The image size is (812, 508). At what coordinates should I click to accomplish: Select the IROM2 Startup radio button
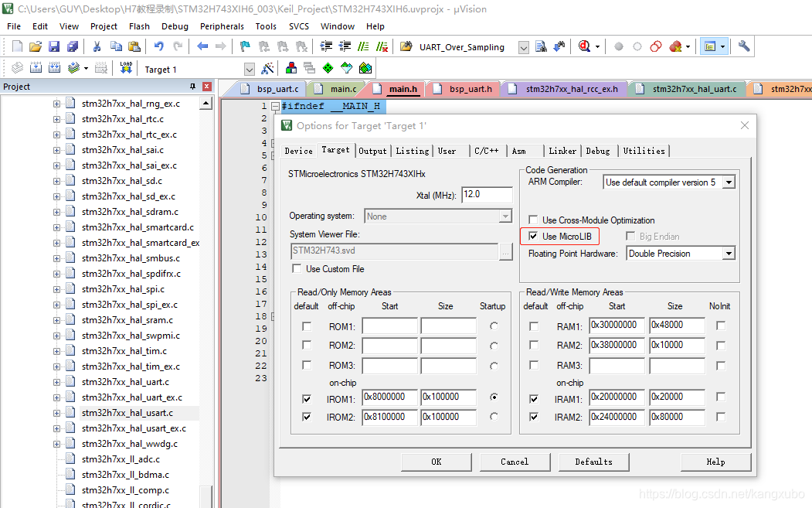(x=494, y=417)
